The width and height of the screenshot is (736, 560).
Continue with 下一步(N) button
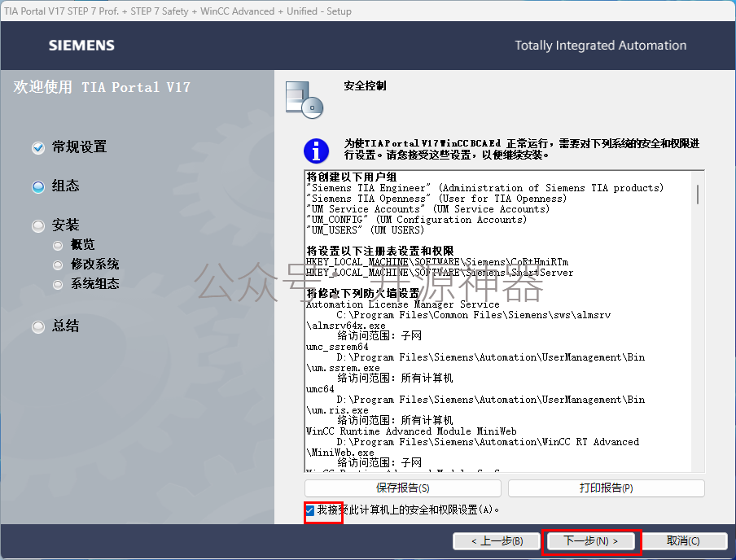click(591, 541)
